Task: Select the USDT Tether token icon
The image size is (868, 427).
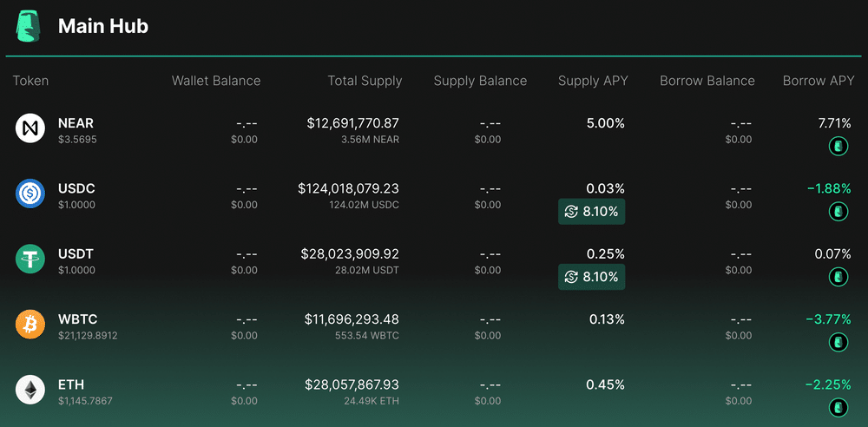Action: point(30,259)
